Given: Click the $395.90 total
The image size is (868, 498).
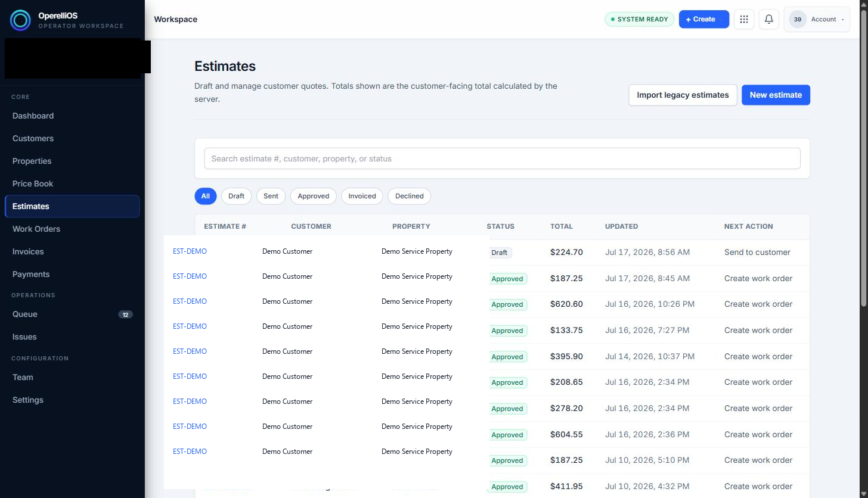Looking at the screenshot, I should pos(566,357).
